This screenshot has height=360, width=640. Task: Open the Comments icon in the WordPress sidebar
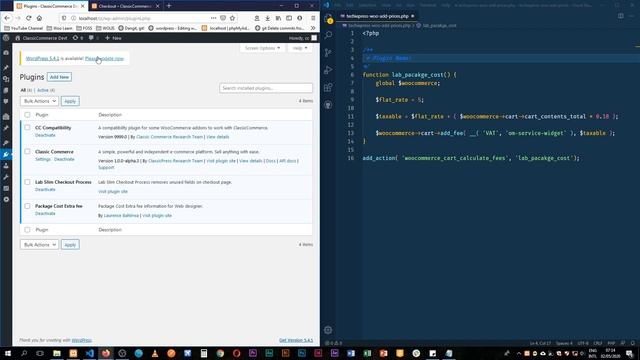click(6, 101)
